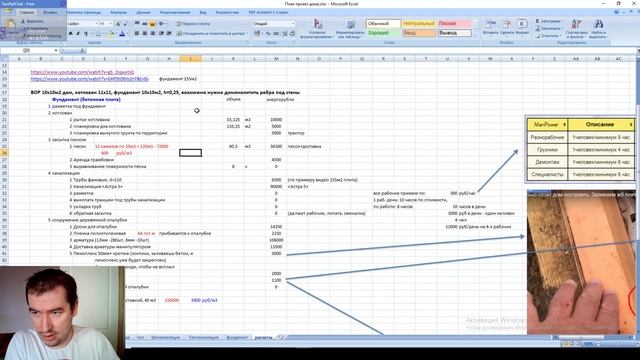This screenshot has height=360, width=640.
Task: Open Найти и выделить menu
Action: [x=598, y=29]
